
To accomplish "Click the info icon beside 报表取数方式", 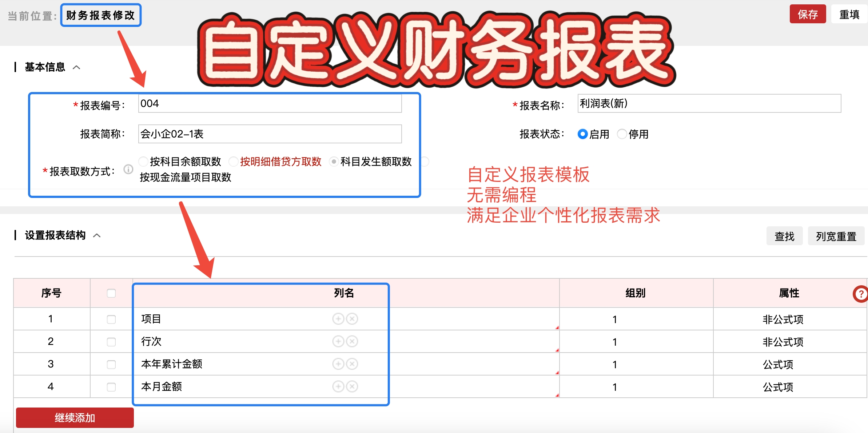I will tap(128, 169).
